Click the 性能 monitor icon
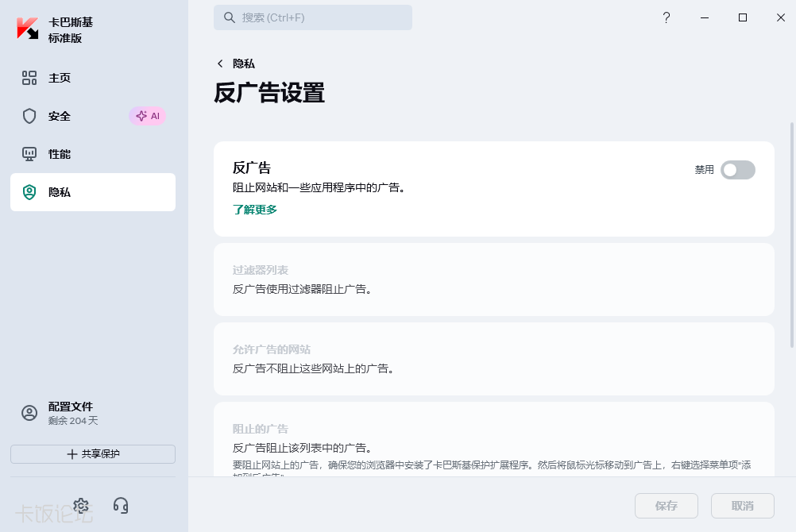Viewport: 796px width, 532px height. [x=29, y=154]
